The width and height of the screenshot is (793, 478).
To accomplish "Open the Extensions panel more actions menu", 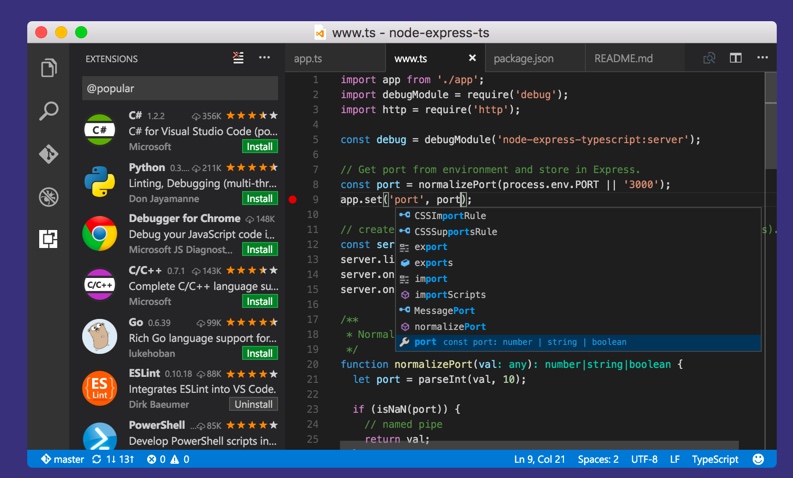I will point(265,58).
